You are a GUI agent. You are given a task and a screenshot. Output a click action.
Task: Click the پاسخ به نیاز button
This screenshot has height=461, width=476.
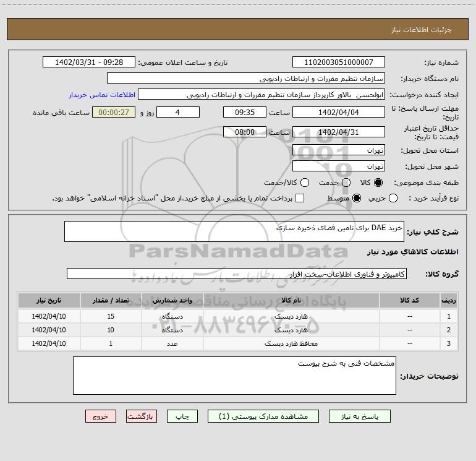360,416
